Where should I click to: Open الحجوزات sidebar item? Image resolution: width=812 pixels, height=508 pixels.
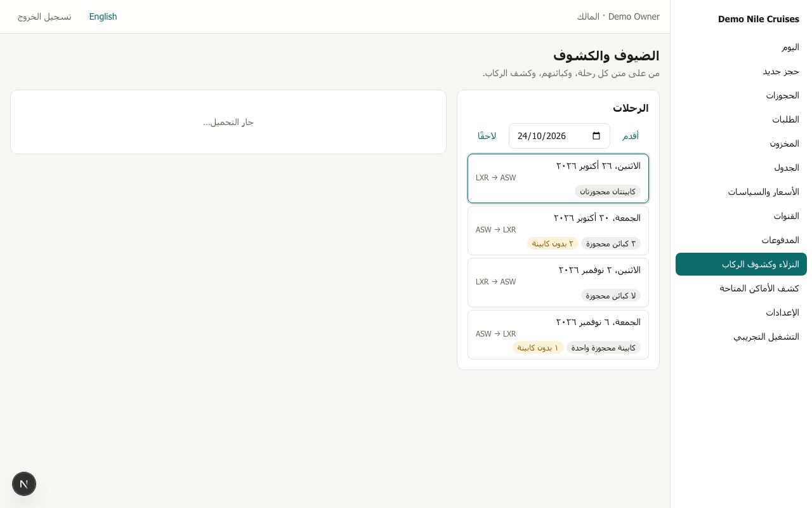(x=741, y=95)
